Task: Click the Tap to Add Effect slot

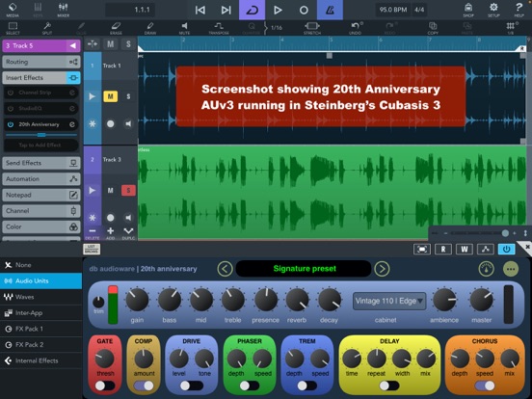Action: (x=41, y=145)
